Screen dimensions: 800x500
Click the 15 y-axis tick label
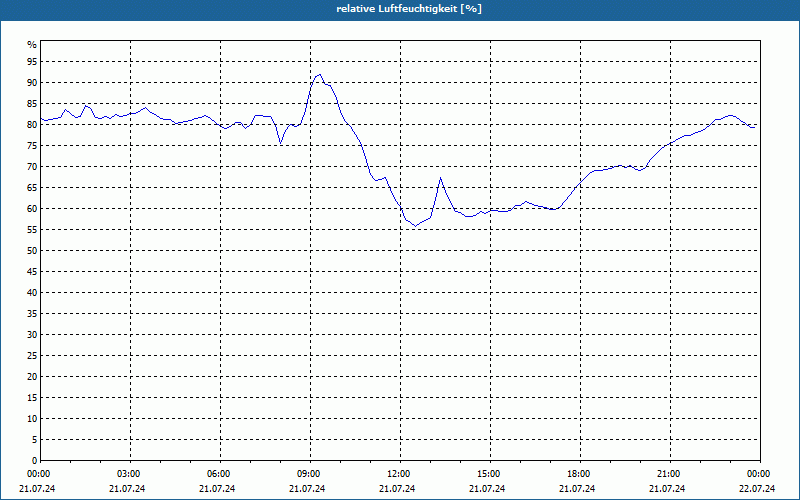point(32,397)
